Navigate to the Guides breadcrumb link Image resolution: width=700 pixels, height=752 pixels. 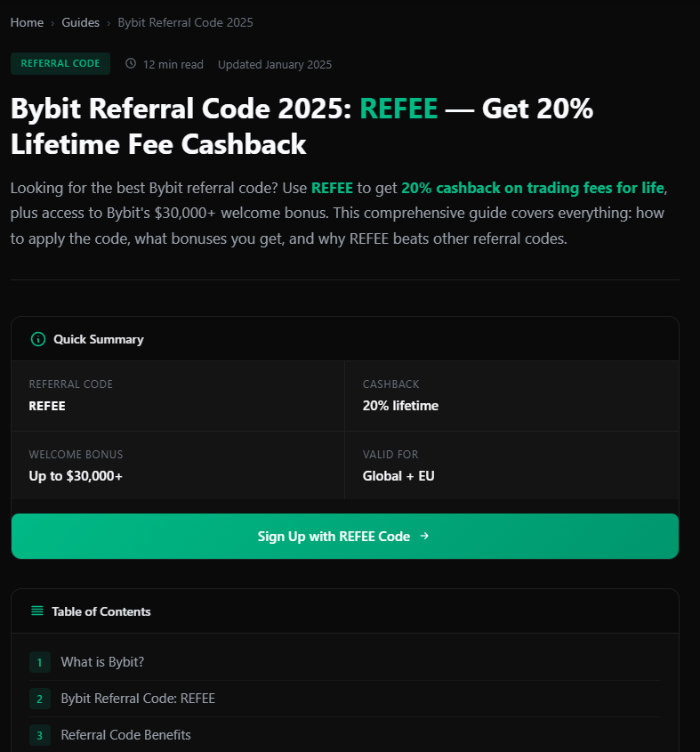pyautogui.click(x=81, y=22)
